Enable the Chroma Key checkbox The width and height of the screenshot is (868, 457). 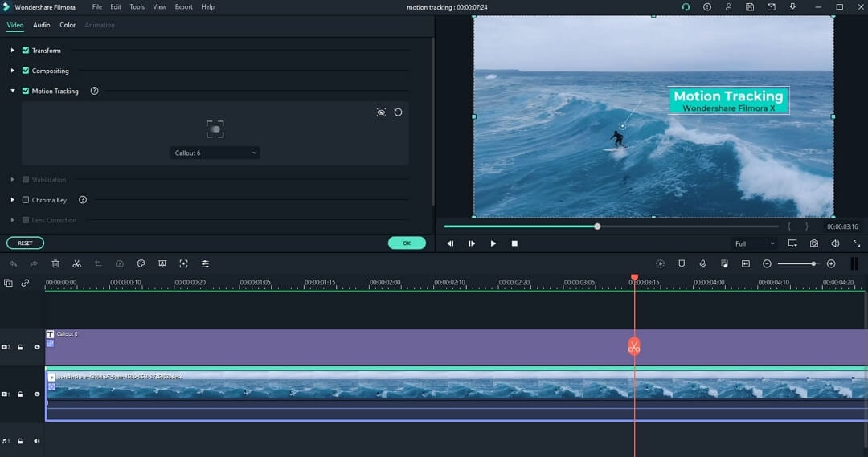click(26, 200)
